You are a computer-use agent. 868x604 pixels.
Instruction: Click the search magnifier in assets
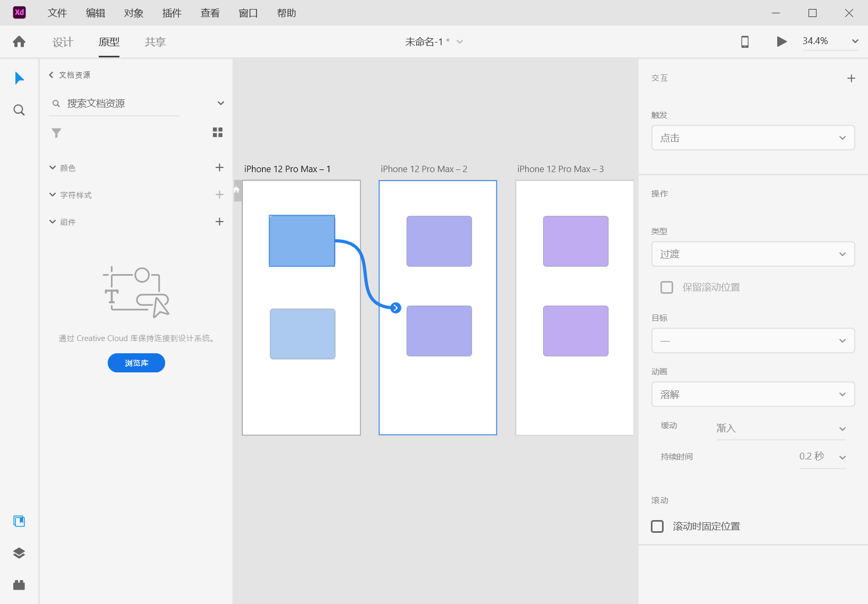(x=56, y=104)
